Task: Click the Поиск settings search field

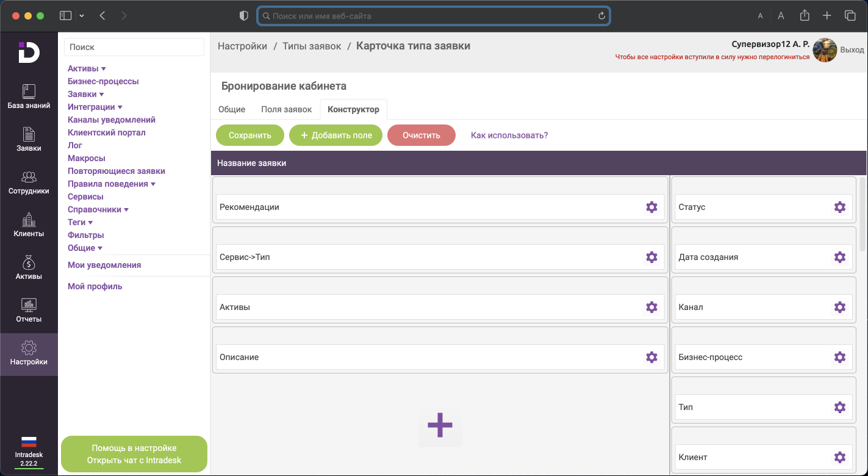Action: pyautogui.click(x=134, y=47)
